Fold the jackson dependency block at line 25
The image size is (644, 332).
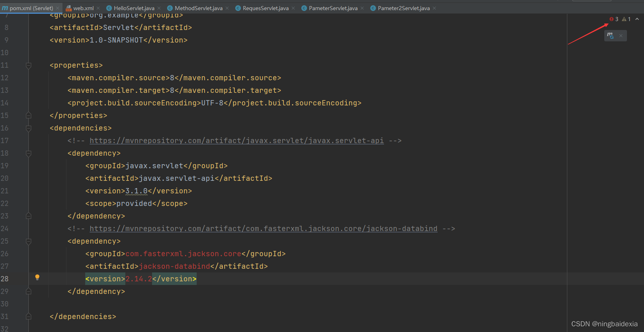[x=28, y=241]
